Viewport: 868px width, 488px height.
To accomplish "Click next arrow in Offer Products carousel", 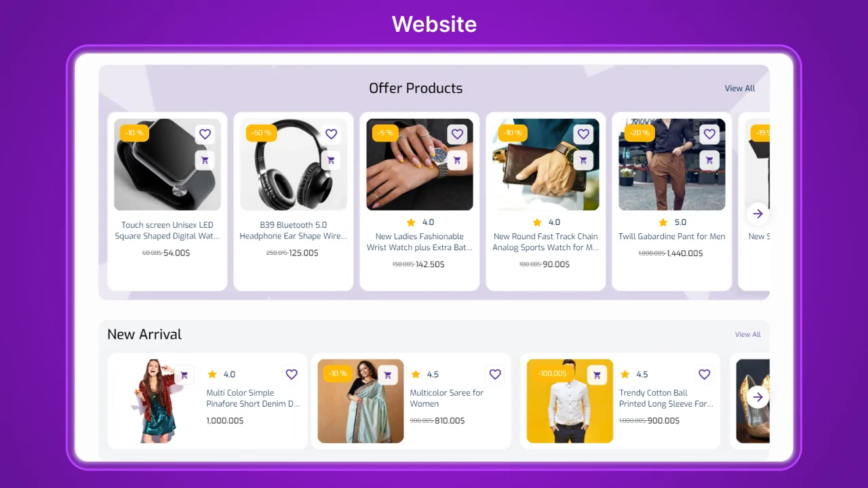I will pyautogui.click(x=758, y=214).
